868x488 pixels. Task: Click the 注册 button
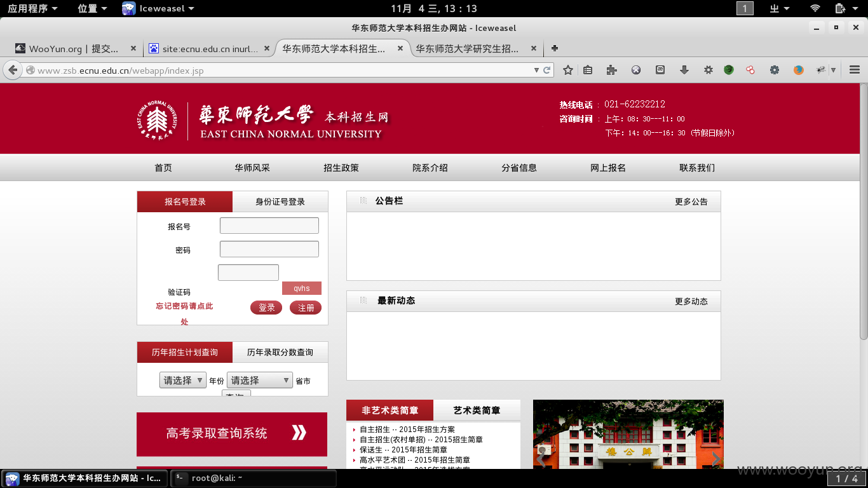coord(306,308)
